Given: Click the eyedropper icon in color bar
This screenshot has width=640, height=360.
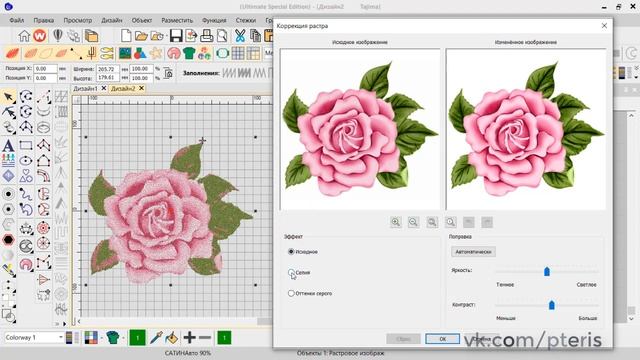Looking at the screenshot, I should [156, 338].
